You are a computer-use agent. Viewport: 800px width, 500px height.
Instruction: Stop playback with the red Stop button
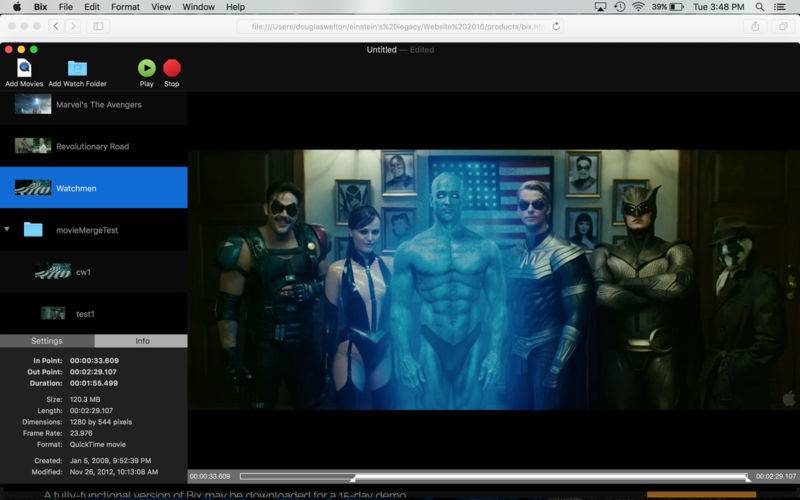coord(172,68)
